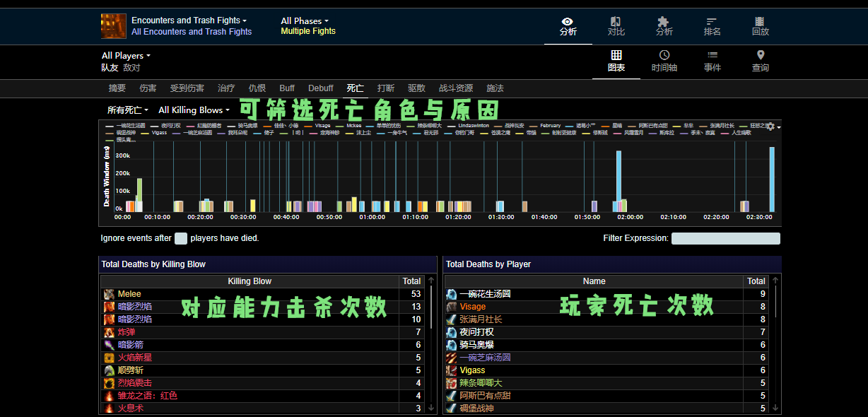The height and width of the screenshot is (417, 868).
Task: Open the chart settings gear
Action: [770, 127]
